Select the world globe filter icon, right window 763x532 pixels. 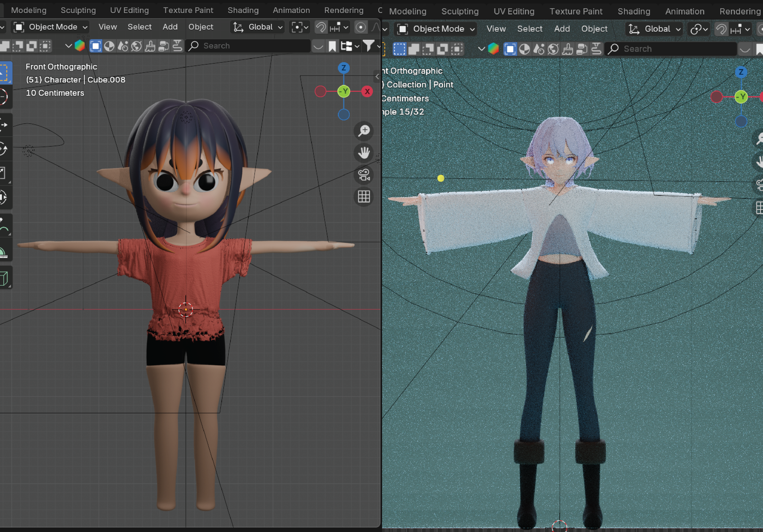pyautogui.click(x=553, y=49)
